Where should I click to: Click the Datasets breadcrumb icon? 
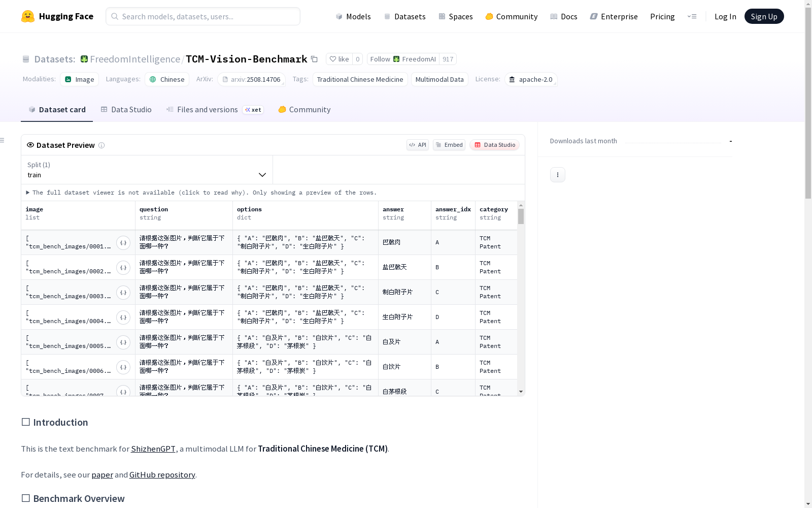tap(26, 59)
